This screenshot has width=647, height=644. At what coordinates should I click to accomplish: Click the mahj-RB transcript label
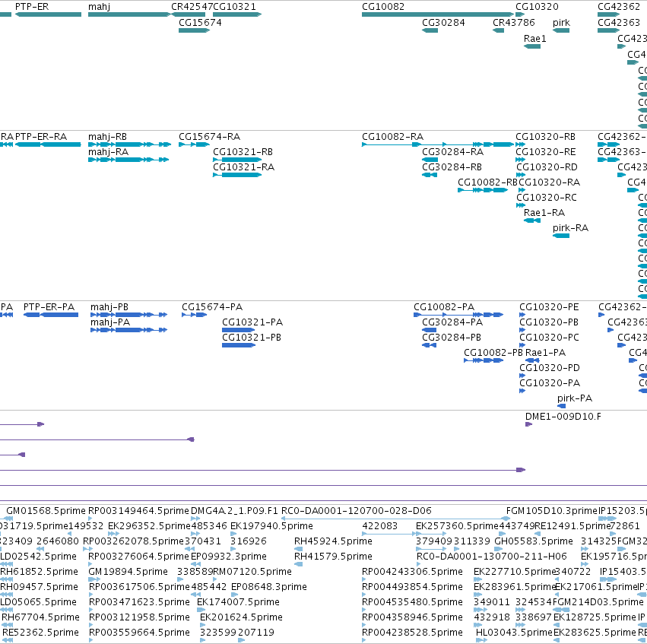click(107, 137)
